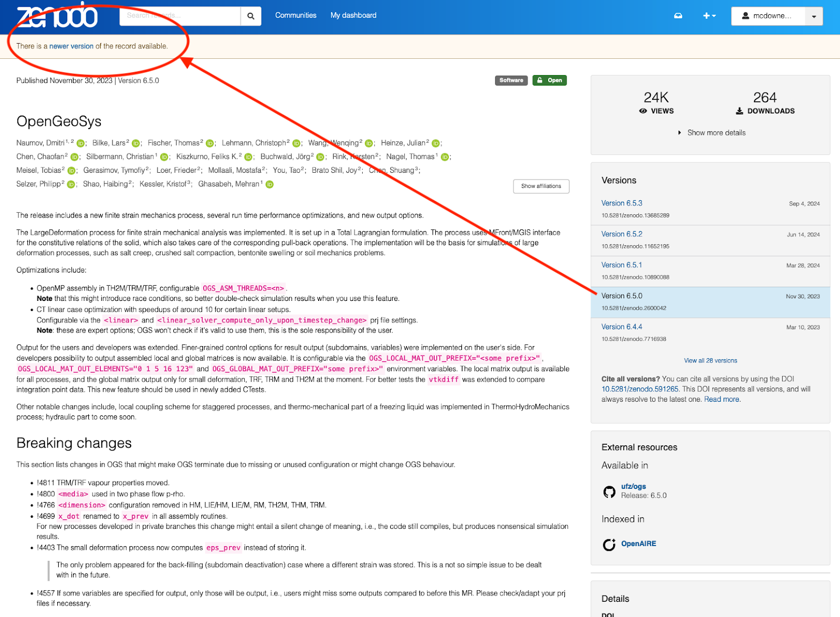
Task: Click the Zenodo logo
Action: [x=57, y=16]
